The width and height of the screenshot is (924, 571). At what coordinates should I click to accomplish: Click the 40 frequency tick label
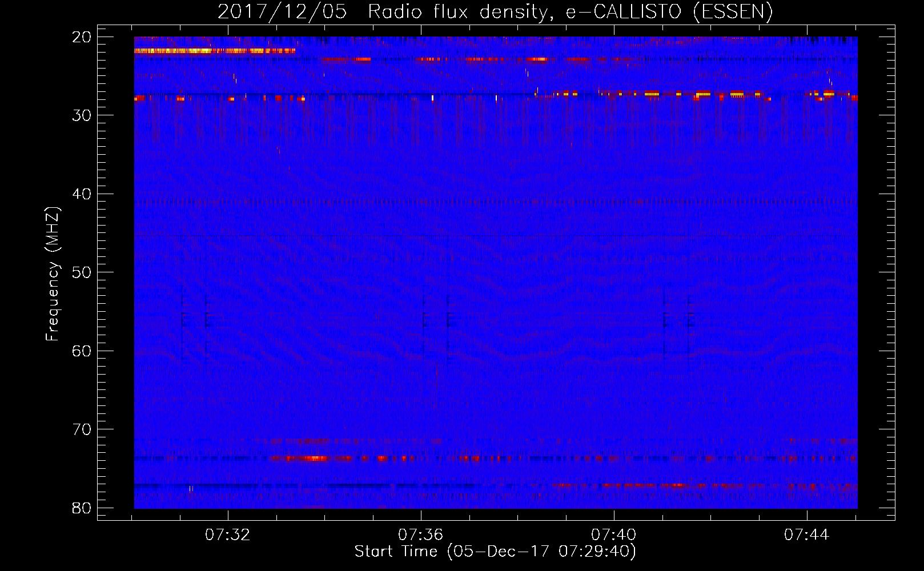coord(83,194)
